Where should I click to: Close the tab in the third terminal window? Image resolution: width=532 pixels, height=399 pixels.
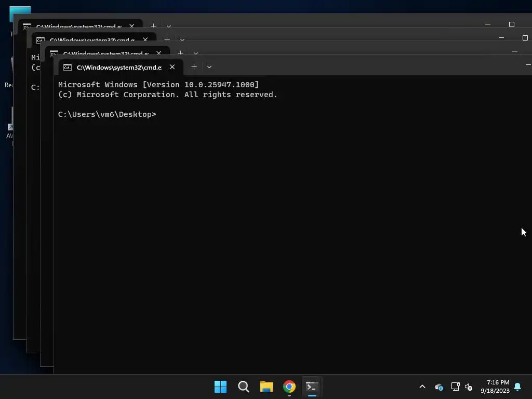tap(145, 39)
